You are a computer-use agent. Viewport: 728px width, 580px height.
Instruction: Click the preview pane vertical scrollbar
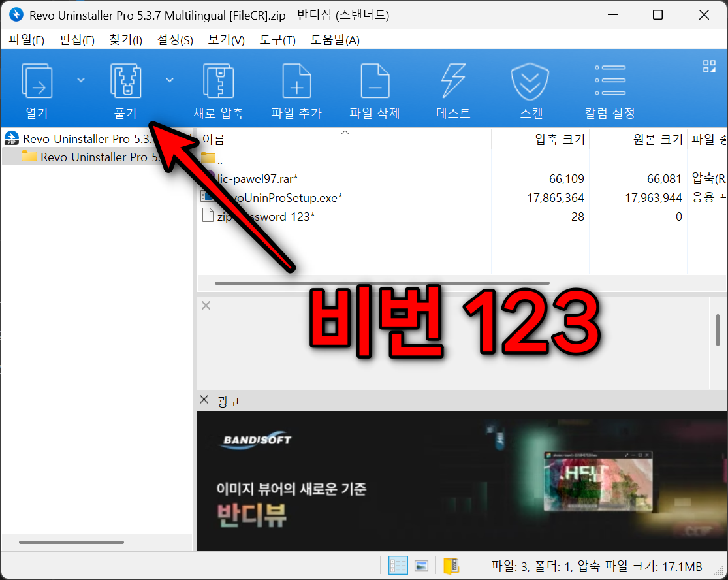click(718, 330)
